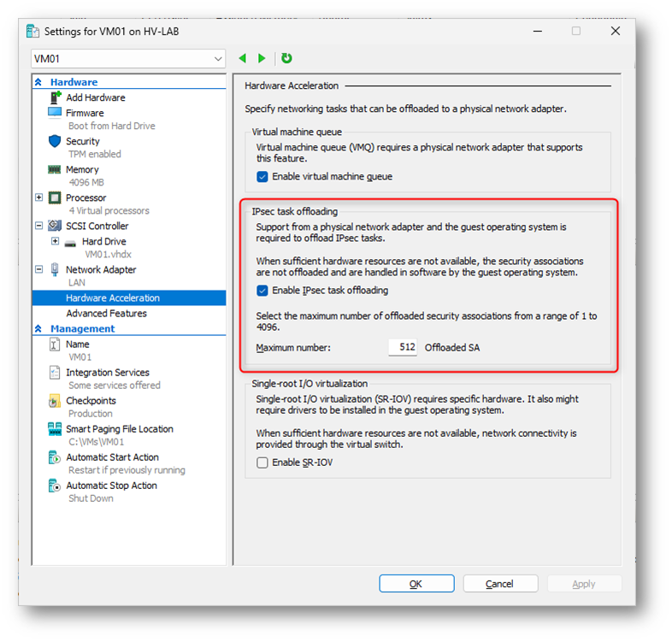The height and width of the screenshot is (642, 672).
Task: Click the 'Boot from Hard Drive' text
Action: click(x=112, y=126)
